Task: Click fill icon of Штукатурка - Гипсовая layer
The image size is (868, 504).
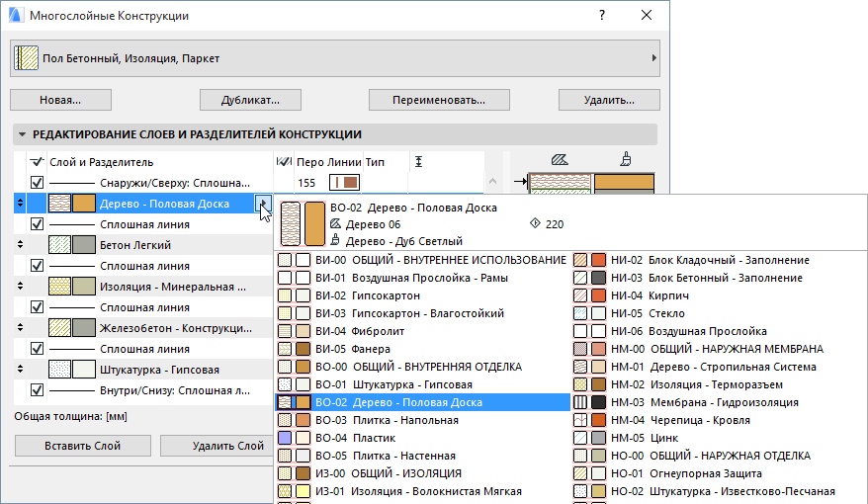Action: [x=59, y=370]
